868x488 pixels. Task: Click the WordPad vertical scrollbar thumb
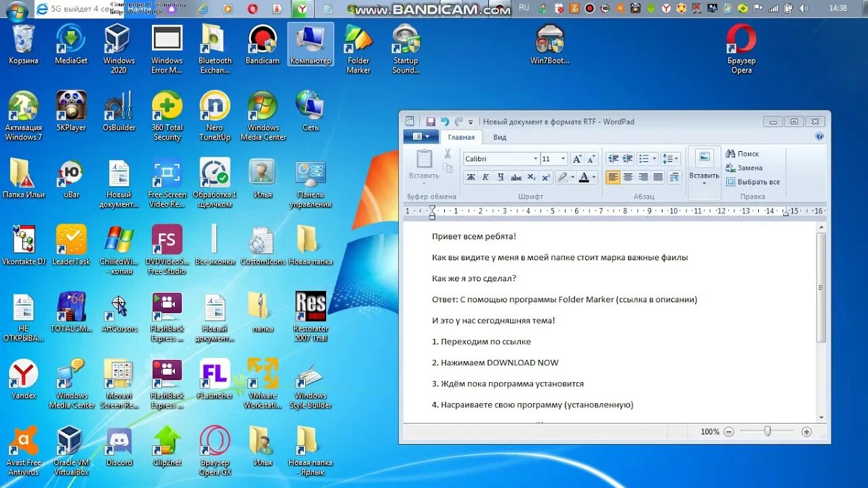pos(821,287)
